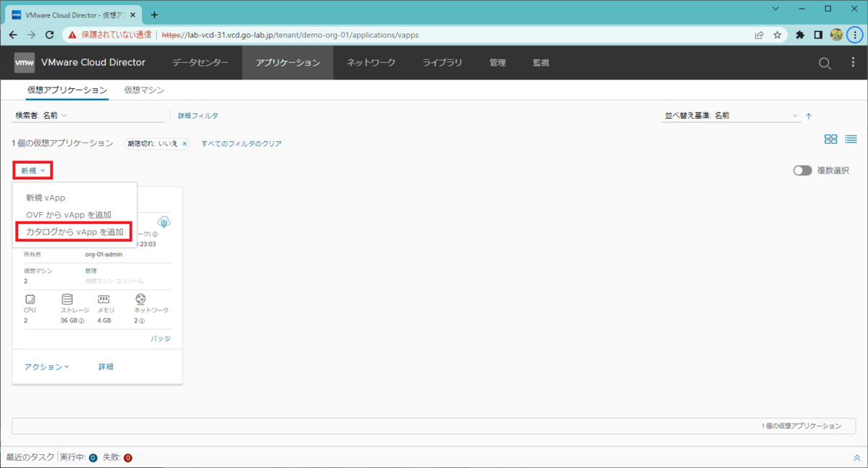Choose OVF から vApp を追加
868x468 pixels.
(69, 215)
